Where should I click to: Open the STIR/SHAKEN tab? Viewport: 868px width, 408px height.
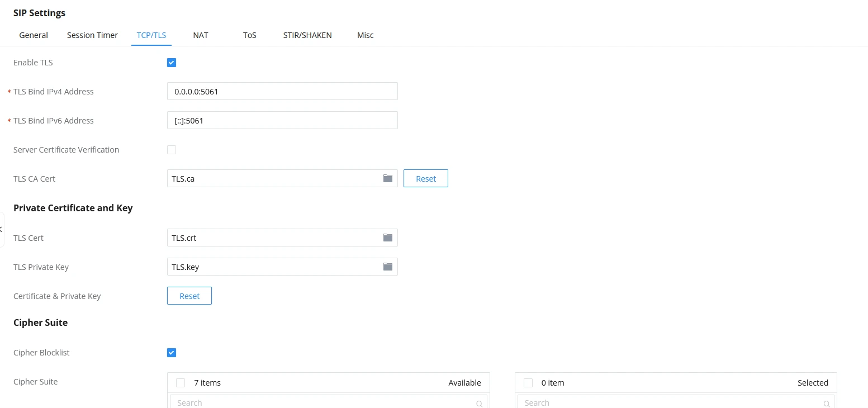307,35
